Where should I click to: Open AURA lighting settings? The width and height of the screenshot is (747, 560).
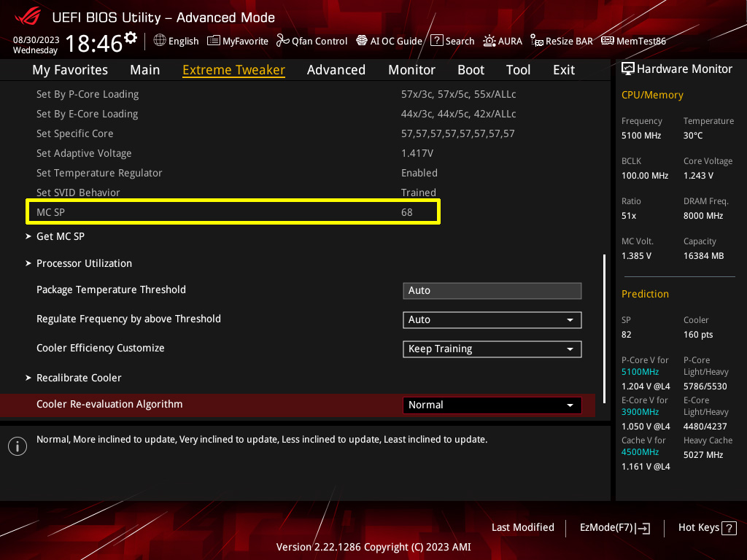489,41
